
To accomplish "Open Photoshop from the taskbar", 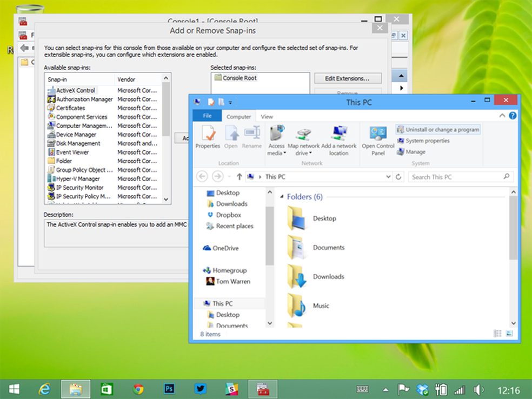I will click(169, 389).
